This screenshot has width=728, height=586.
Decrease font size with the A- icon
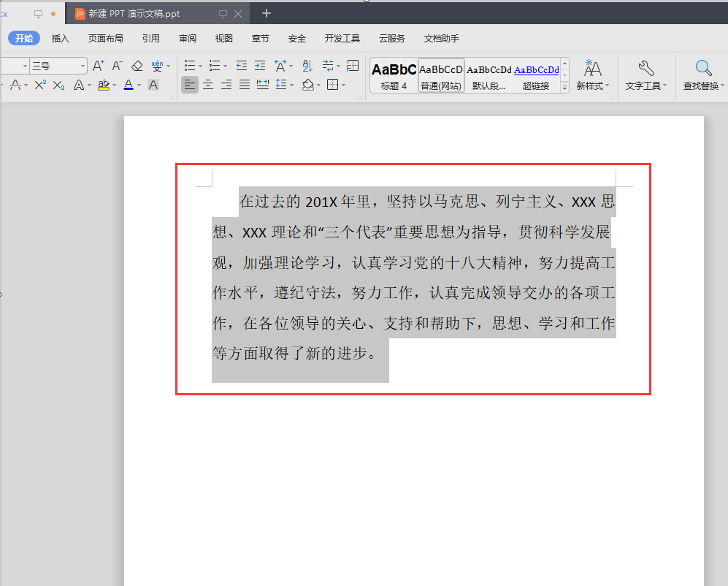tap(117, 66)
